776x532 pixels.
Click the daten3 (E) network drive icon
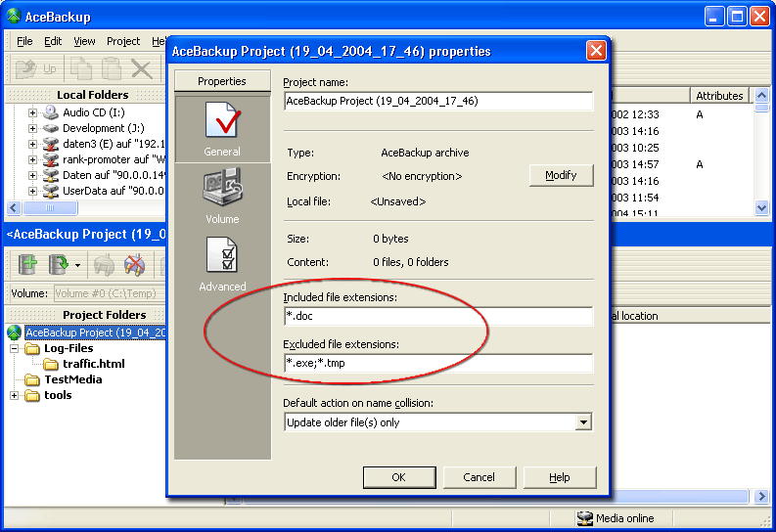click(51, 144)
